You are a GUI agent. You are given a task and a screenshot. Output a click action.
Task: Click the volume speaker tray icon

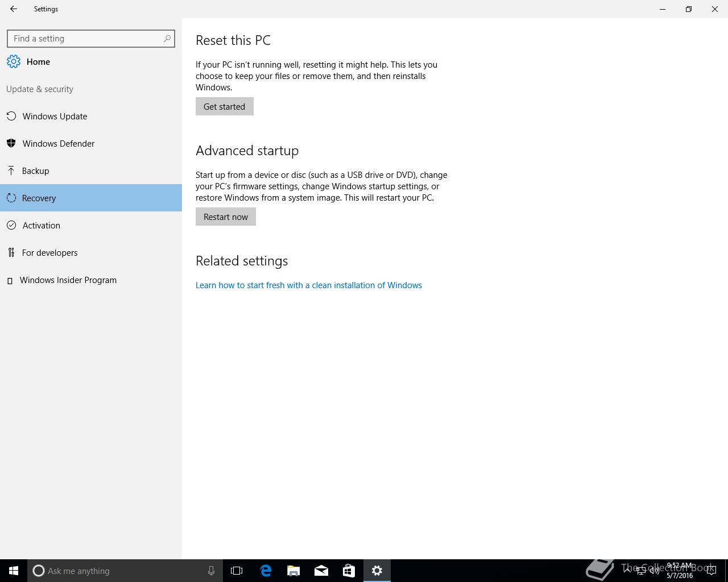655,571
